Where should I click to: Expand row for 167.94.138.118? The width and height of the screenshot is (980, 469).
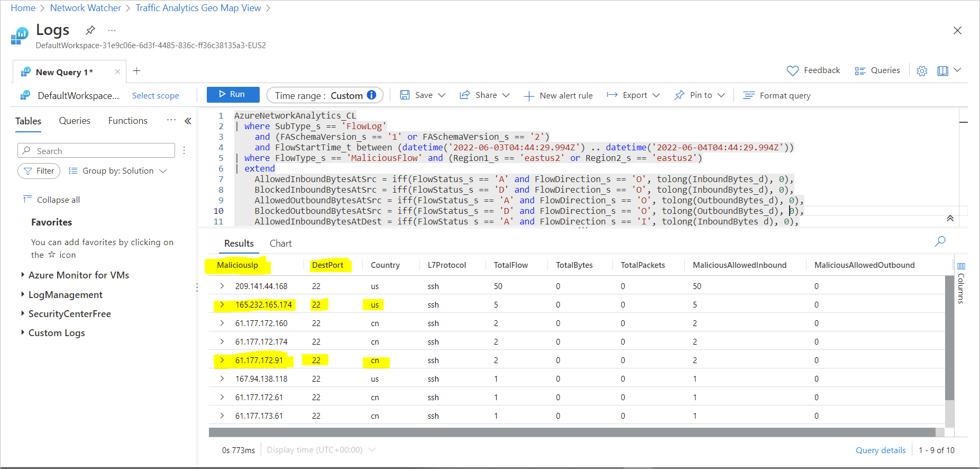click(x=222, y=378)
